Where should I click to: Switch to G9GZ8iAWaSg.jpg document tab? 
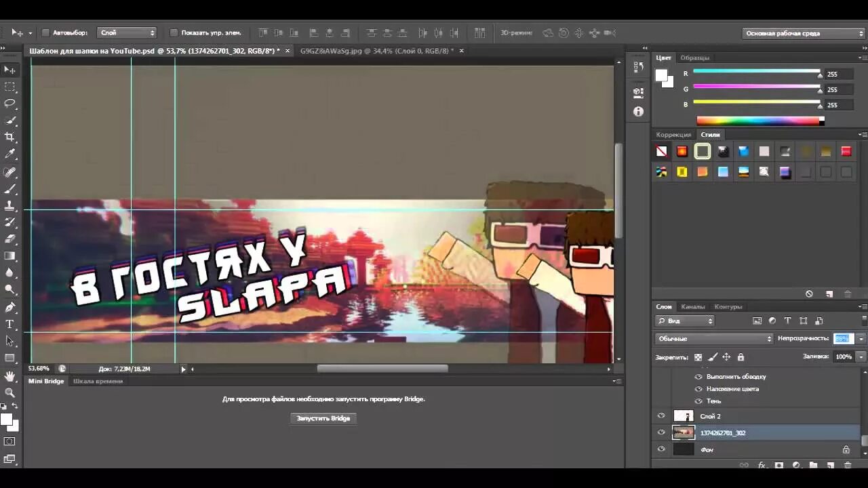point(377,51)
